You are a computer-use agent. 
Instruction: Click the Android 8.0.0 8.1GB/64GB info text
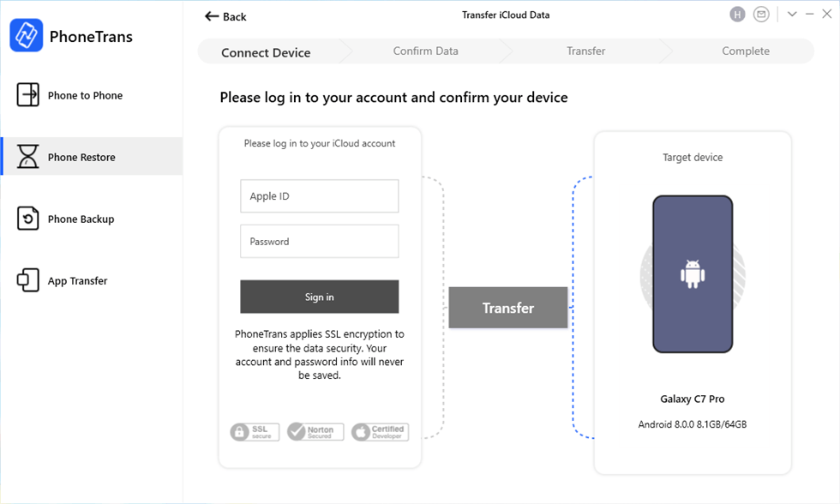(693, 424)
